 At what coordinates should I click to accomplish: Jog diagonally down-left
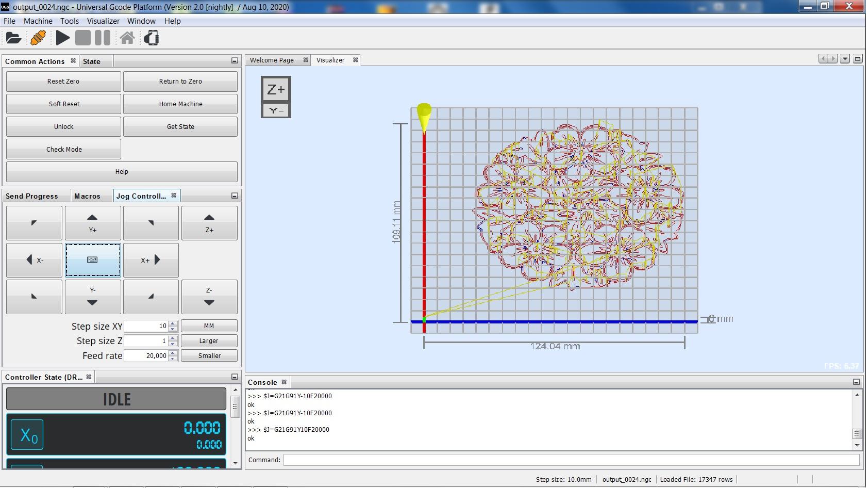click(35, 297)
